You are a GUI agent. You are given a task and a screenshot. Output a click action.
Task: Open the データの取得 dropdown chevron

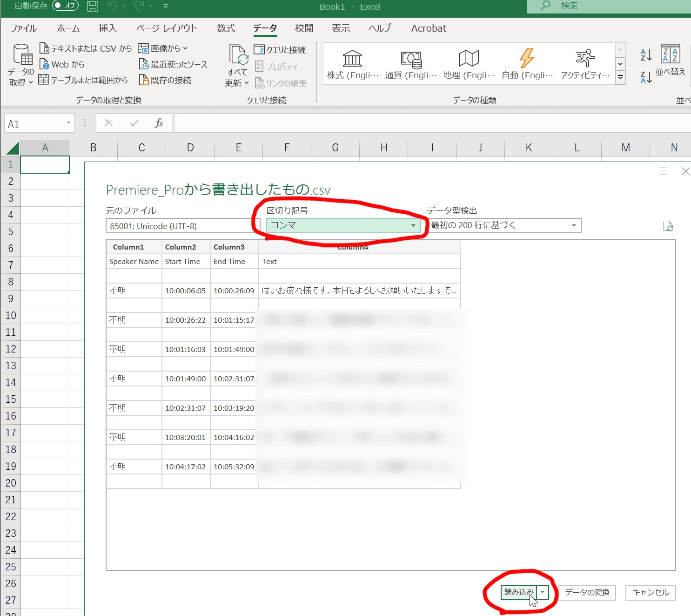click(x=31, y=82)
